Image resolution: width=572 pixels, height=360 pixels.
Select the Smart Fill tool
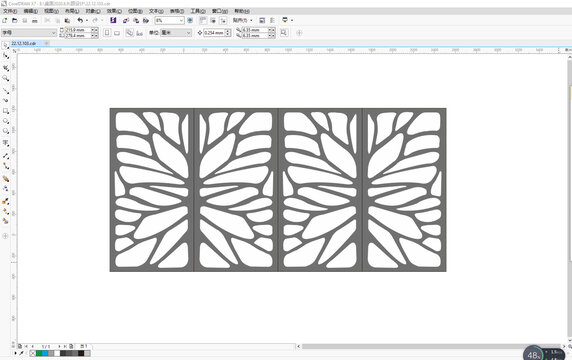pos(5,221)
